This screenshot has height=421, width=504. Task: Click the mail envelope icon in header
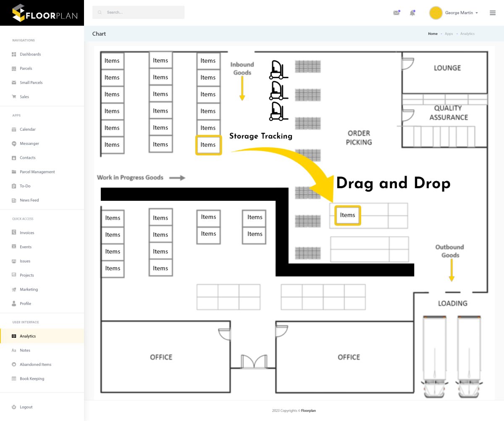tap(396, 13)
